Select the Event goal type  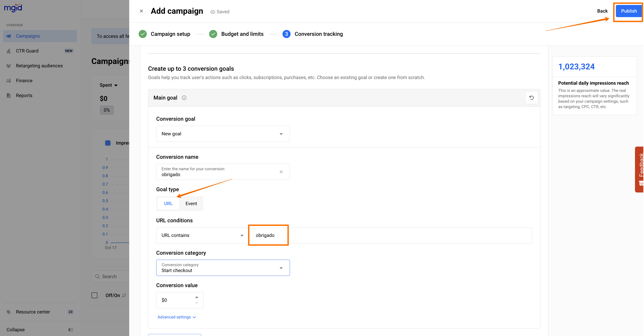click(191, 203)
